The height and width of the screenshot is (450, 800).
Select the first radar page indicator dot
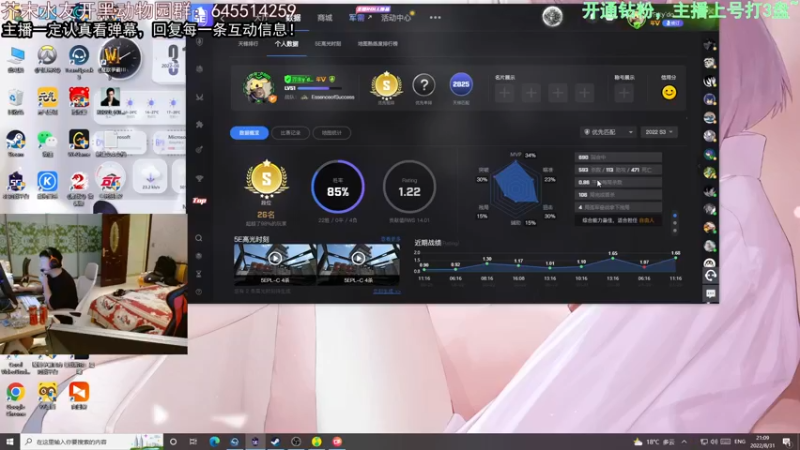pyautogui.click(x=675, y=215)
